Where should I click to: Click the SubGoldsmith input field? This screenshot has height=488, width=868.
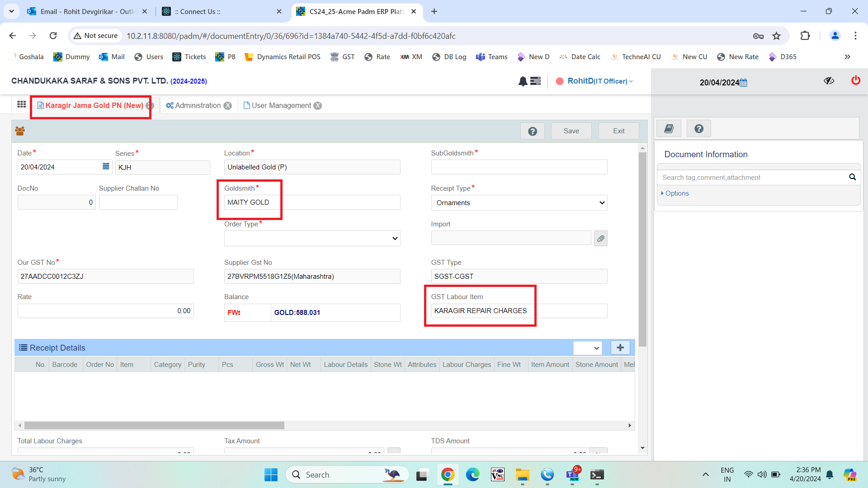[x=519, y=167]
